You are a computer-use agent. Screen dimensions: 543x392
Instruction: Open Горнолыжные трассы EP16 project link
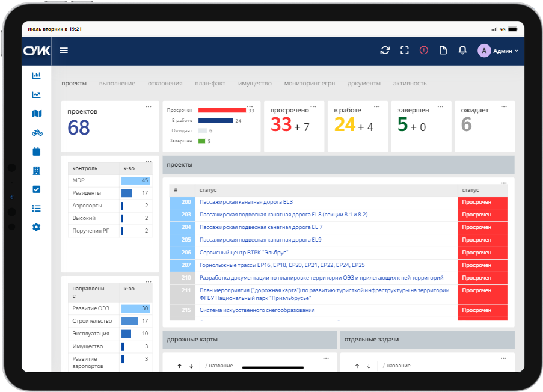[282, 265]
